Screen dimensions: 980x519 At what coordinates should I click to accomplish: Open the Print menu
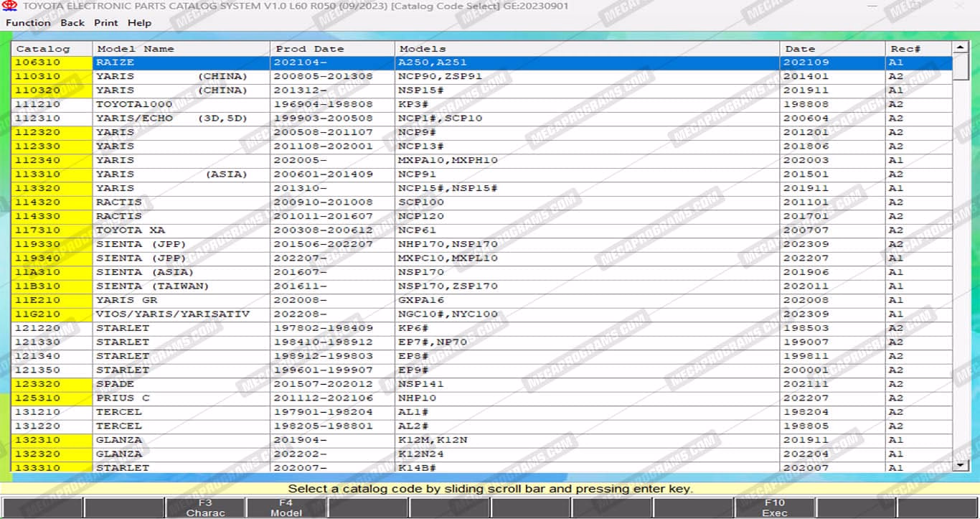coord(105,22)
